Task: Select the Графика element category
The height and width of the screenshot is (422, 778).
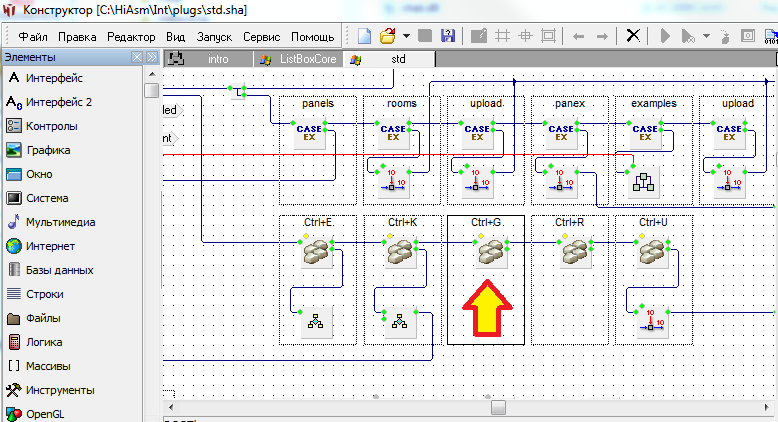Action: point(48,150)
